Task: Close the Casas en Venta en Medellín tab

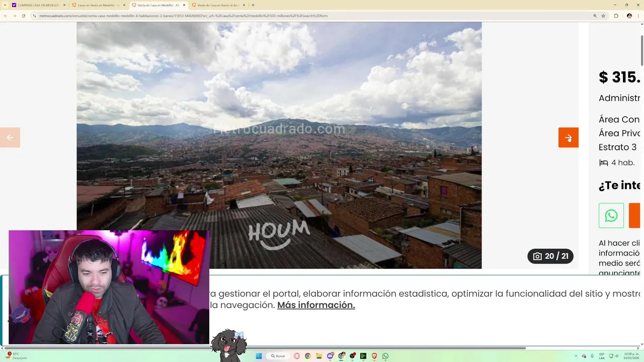Action: 124,5
